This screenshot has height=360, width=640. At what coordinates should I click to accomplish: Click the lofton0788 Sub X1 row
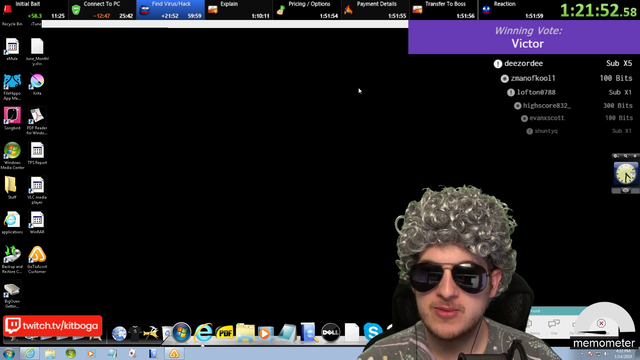coord(570,92)
